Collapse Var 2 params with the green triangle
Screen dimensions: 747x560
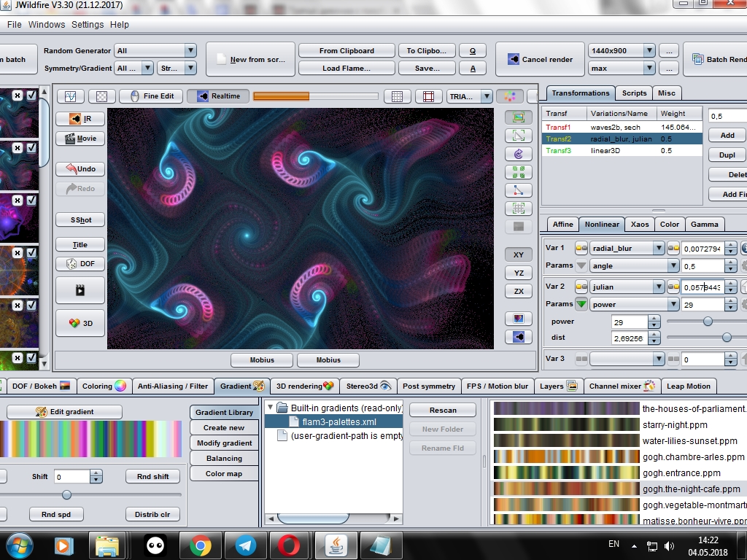[x=581, y=304]
